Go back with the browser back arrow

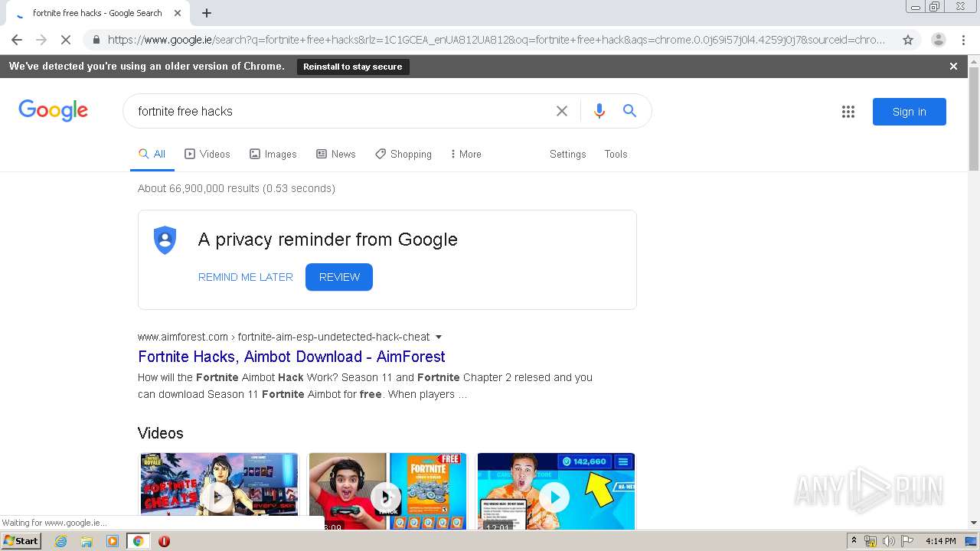tap(17, 40)
